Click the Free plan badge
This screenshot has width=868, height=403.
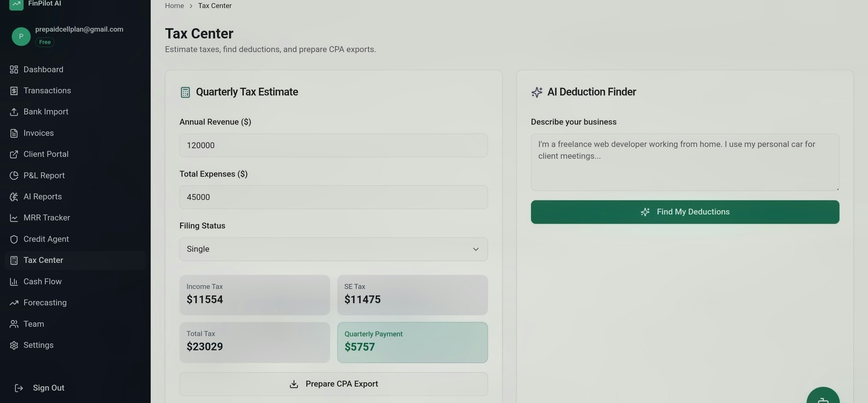click(45, 42)
